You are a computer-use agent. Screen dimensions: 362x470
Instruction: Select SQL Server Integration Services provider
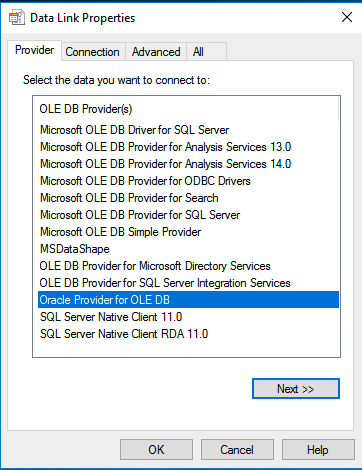click(165, 283)
